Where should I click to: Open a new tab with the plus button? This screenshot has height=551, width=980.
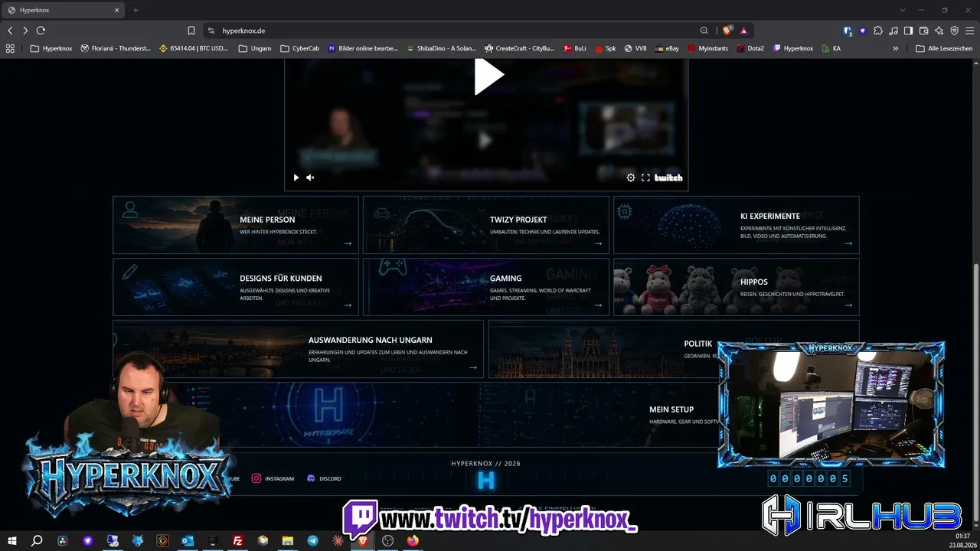136,10
